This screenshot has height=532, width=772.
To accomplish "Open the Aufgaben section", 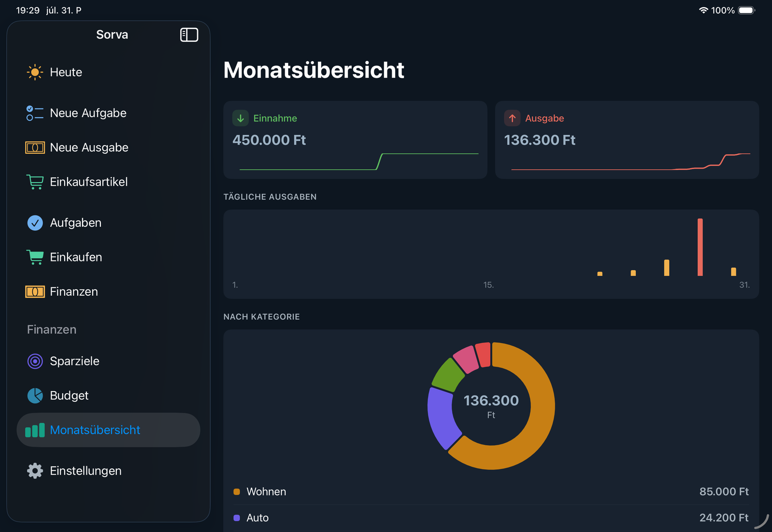I will coord(109,223).
